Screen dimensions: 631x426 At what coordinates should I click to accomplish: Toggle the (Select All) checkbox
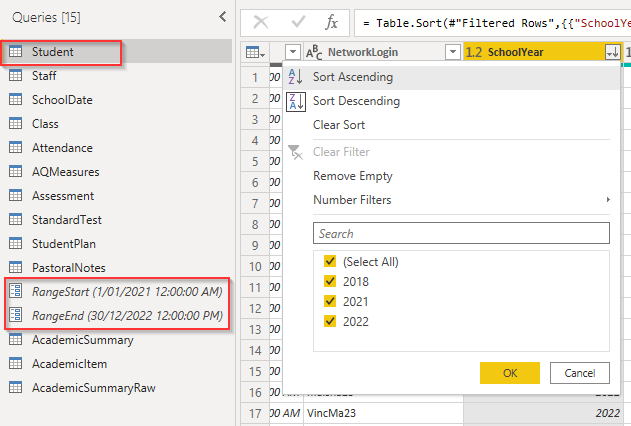(330, 261)
